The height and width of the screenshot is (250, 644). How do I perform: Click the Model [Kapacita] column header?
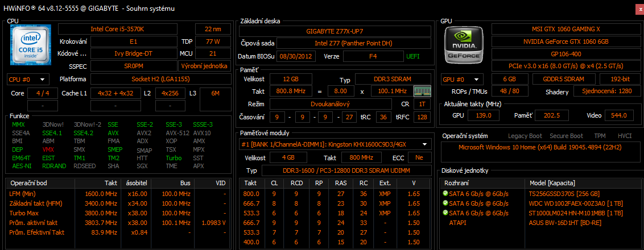click(583, 183)
